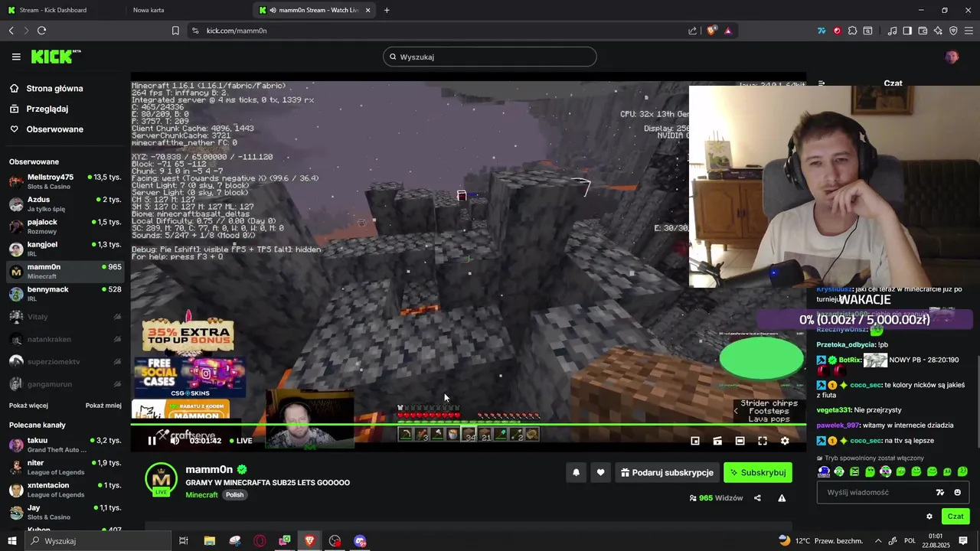
Task: Click the Kick logo
Action: click(55, 57)
